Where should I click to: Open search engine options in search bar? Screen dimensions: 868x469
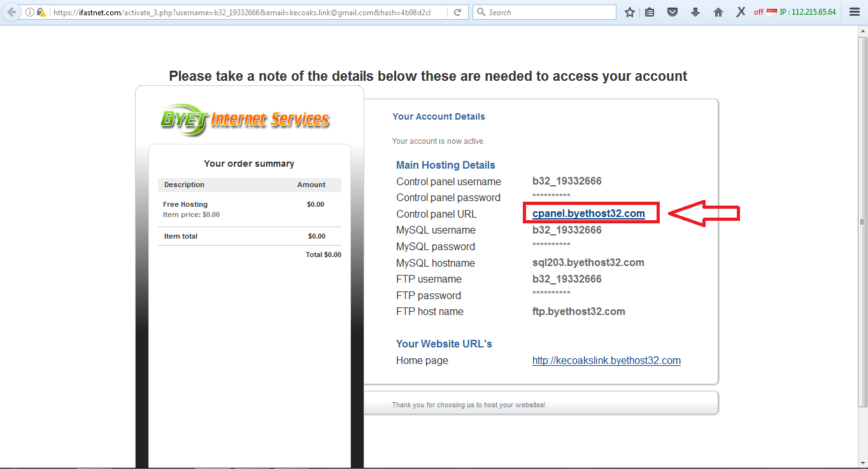click(x=481, y=11)
